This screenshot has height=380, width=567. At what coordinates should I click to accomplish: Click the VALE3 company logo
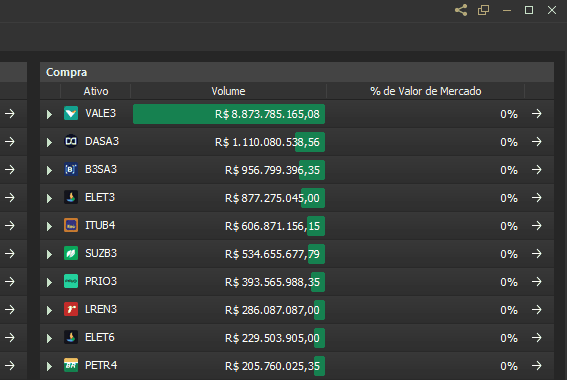(71, 114)
